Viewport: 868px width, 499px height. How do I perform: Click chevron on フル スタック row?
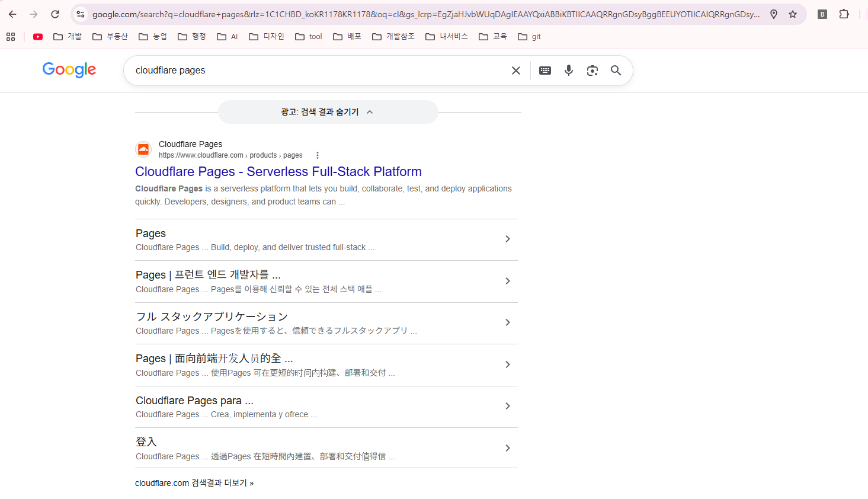(508, 322)
